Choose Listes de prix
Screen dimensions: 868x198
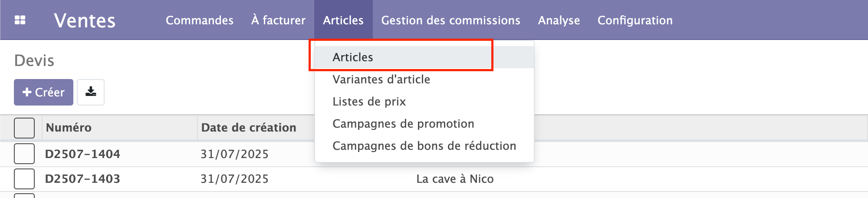(x=369, y=102)
